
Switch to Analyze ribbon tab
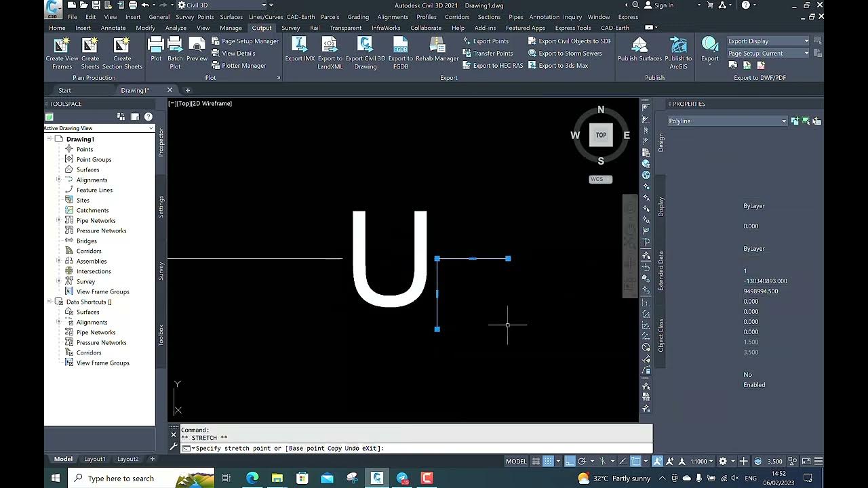tap(176, 28)
